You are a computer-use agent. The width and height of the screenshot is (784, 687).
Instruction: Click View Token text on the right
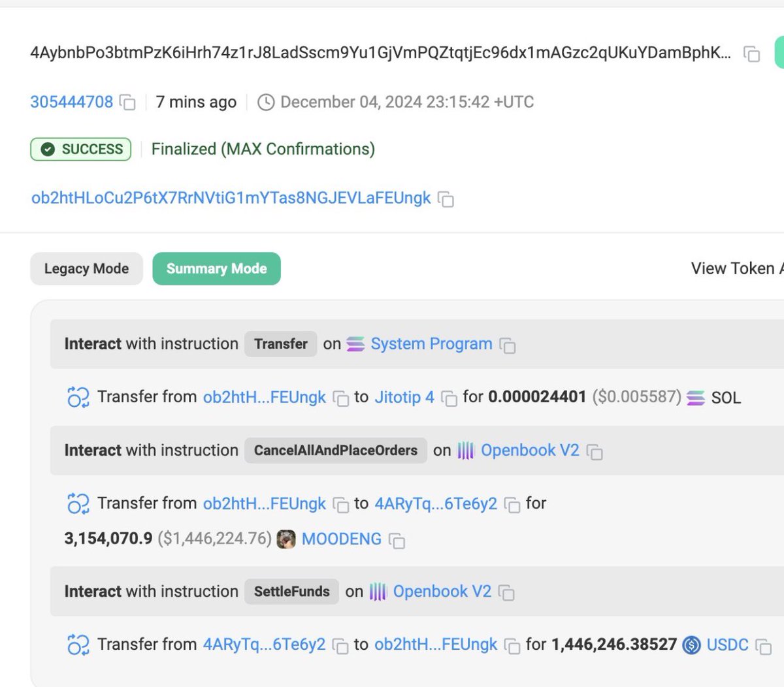(736, 268)
